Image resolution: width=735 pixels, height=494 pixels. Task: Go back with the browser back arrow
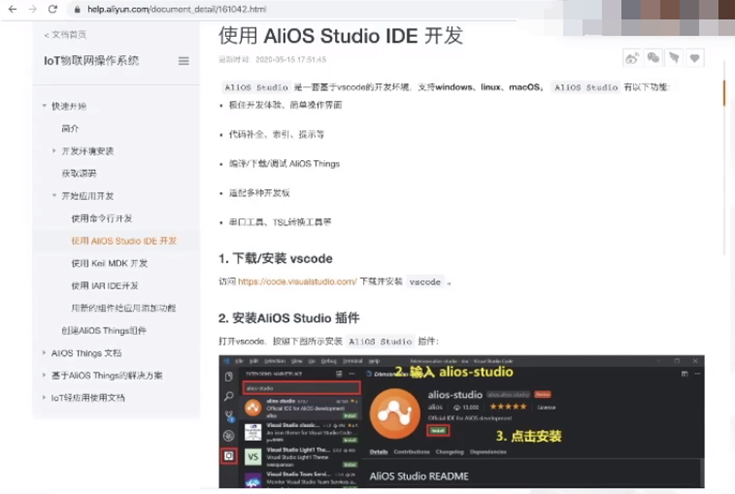point(13,9)
